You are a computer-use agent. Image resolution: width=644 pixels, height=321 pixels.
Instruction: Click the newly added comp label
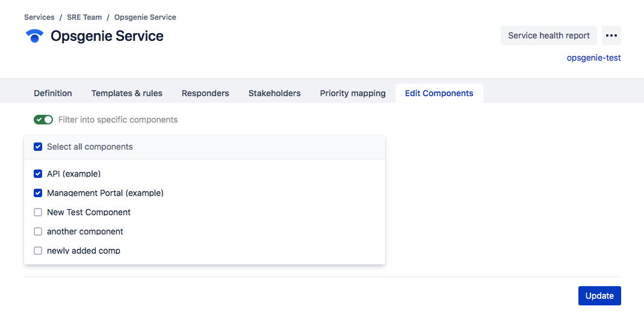coord(84,251)
